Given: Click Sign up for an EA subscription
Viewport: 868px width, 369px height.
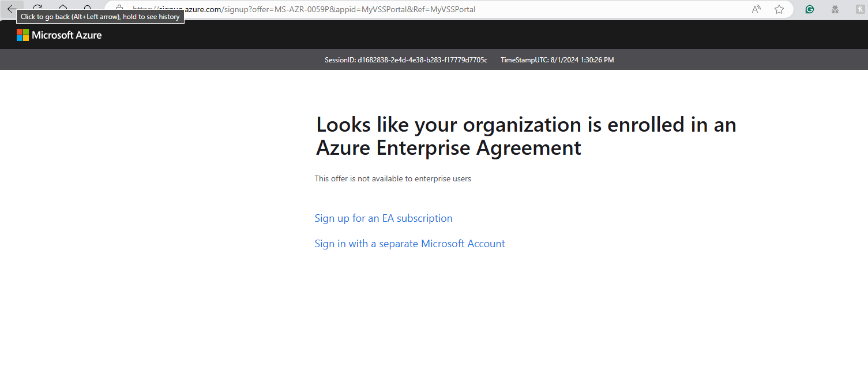Looking at the screenshot, I should (384, 218).
